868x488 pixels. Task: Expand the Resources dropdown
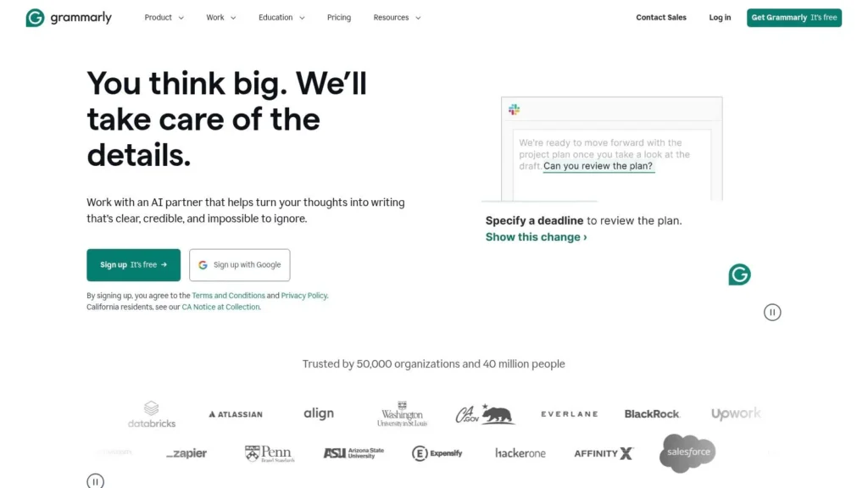pos(396,17)
